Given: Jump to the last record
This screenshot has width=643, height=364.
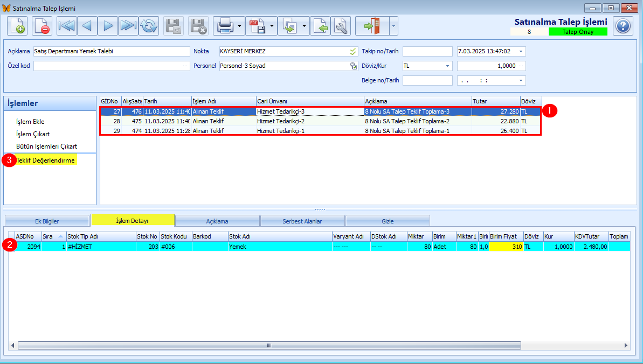Looking at the screenshot, I should (128, 26).
